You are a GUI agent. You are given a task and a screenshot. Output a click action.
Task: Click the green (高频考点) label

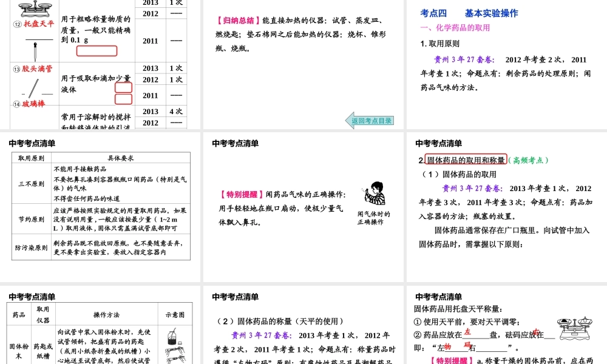[x=528, y=160]
